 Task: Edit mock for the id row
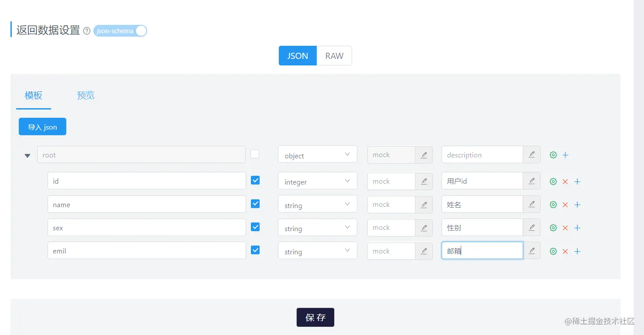coord(424,181)
